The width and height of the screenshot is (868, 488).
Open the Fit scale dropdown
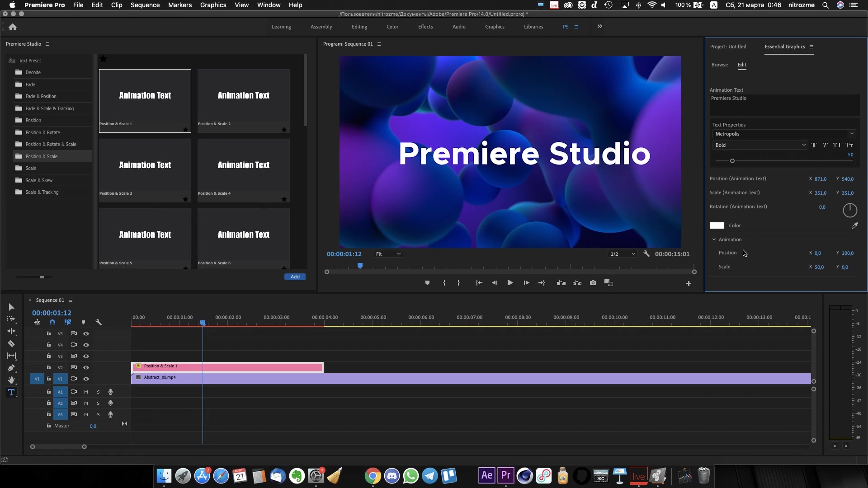pyautogui.click(x=387, y=254)
